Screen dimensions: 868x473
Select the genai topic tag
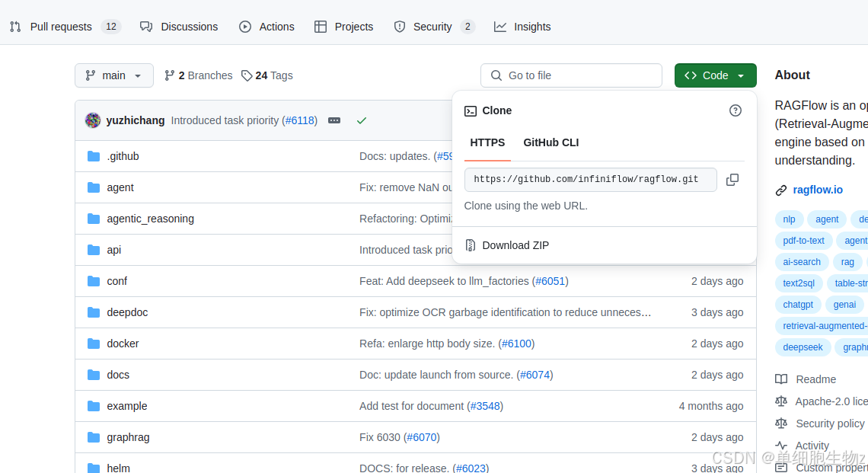click(844, 305)
